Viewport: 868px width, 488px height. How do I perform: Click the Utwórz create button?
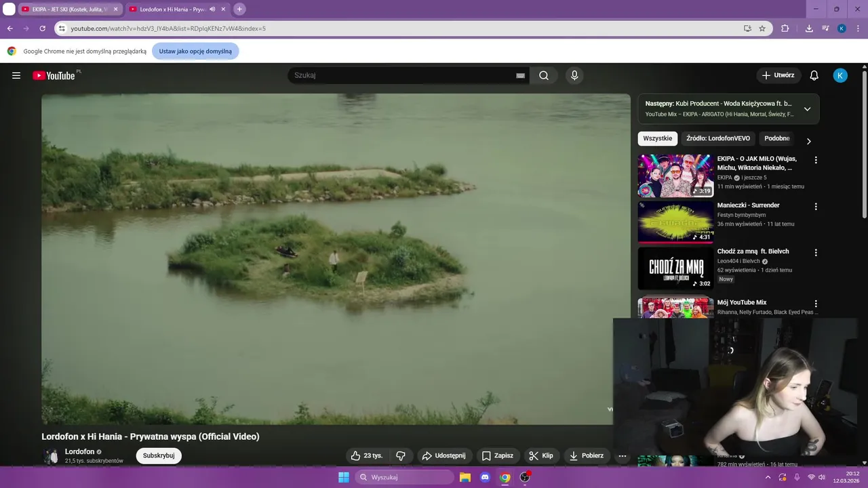[778, 75]
